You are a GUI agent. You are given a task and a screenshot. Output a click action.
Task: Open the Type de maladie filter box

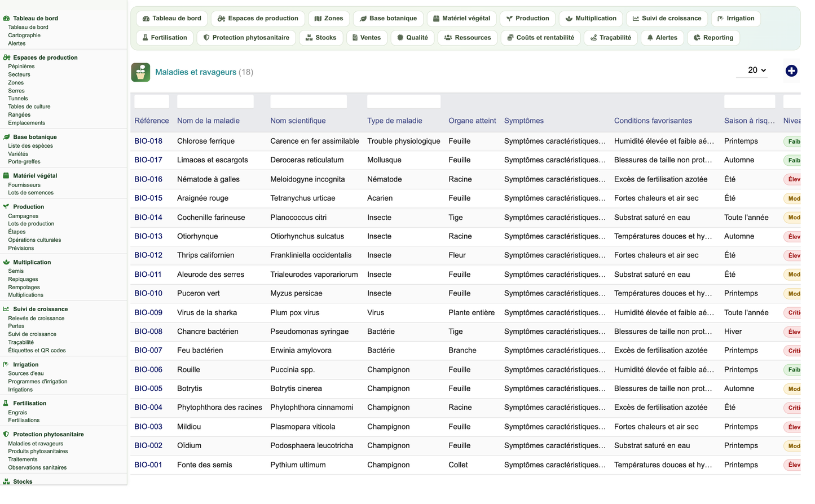pos(404,101)
